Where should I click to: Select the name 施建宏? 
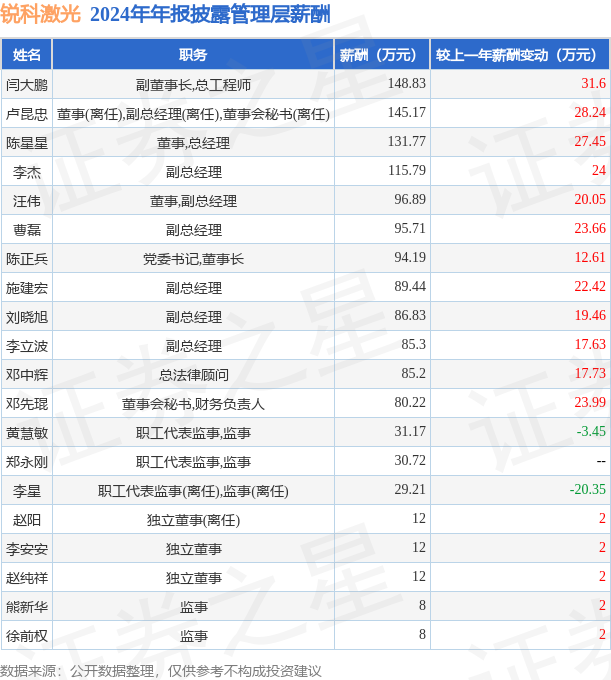(x=26, y=288)
